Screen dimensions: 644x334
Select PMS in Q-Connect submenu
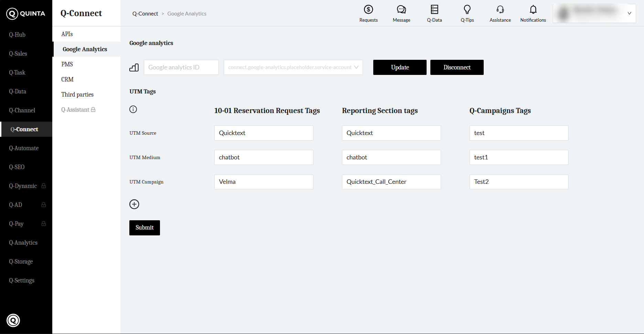point(67,64)
